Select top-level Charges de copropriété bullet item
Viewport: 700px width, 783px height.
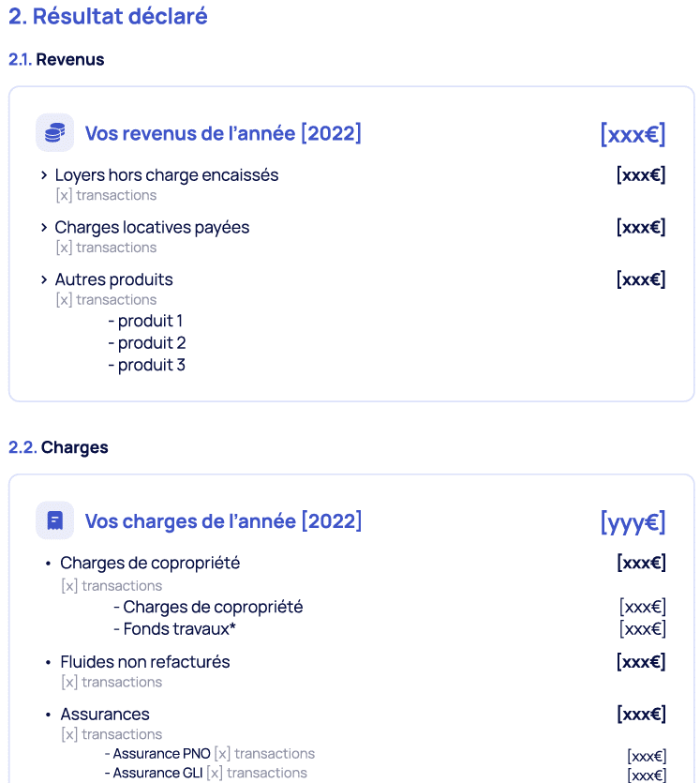(x=150, y=564)
